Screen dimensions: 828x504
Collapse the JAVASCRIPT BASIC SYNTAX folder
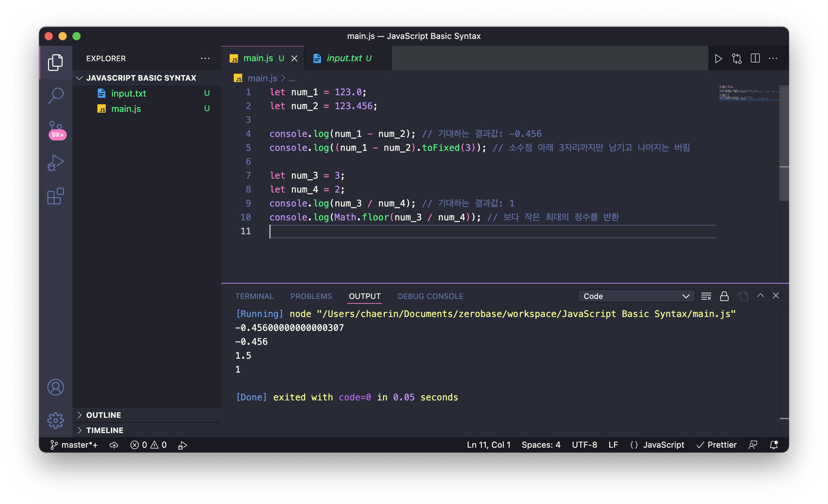click(x=141, y=78)
